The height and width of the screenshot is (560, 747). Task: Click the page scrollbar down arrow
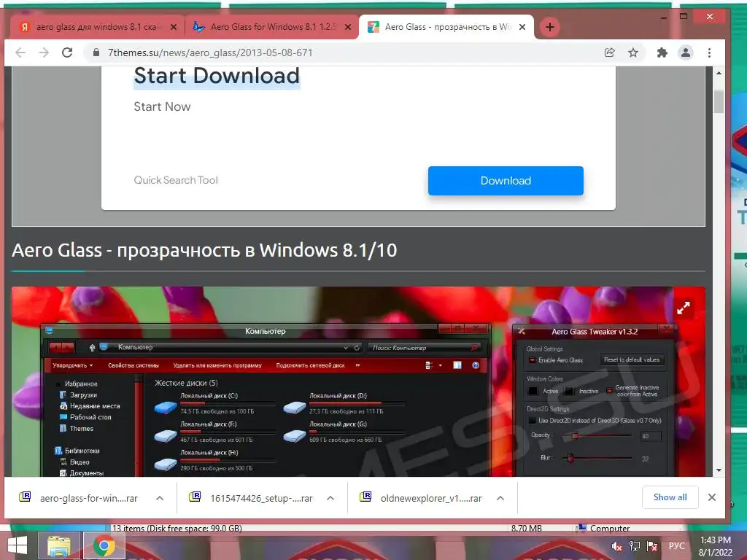(719, 470)
